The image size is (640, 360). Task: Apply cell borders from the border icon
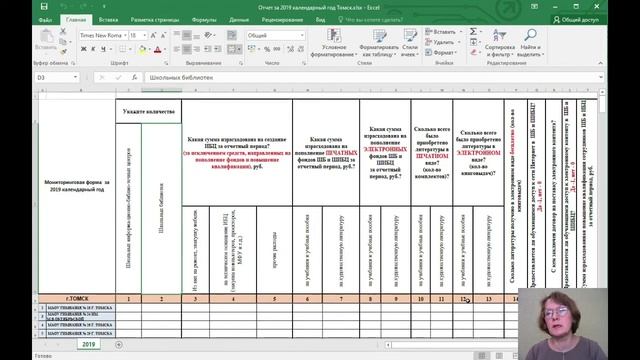[122, 49]
